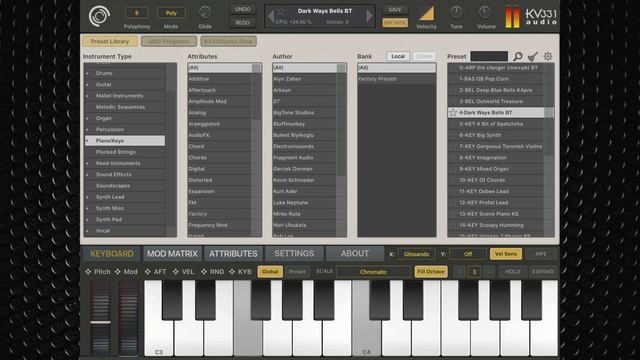Load the next preset with right arrow
Viewport: 640px width, 360px height.
coord(369,16)
